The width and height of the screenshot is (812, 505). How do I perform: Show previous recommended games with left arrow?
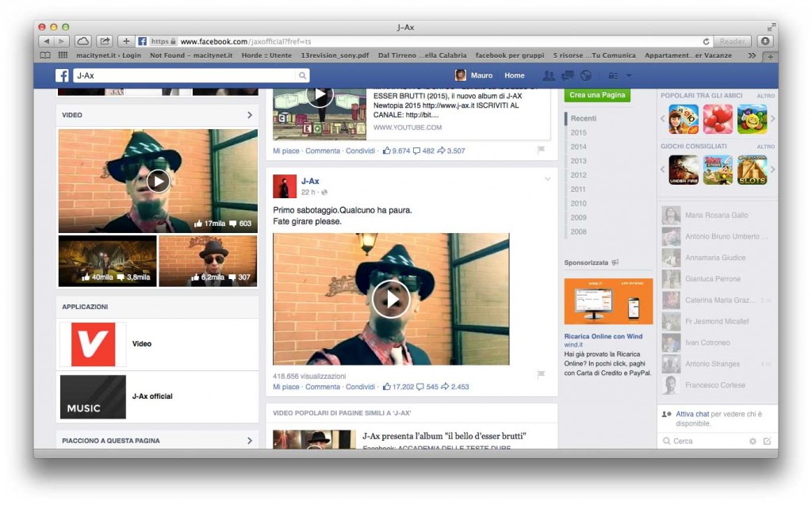[x=662, y=170]
